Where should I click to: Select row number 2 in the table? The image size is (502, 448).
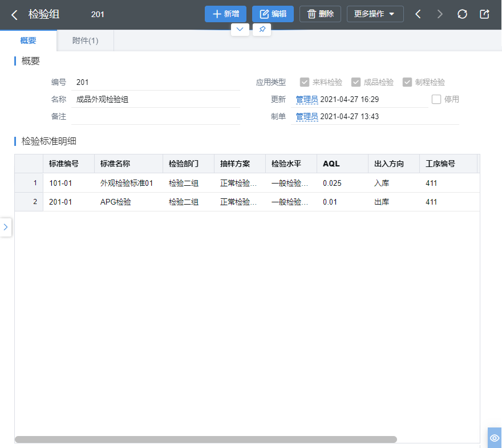(x=29, y=202)
